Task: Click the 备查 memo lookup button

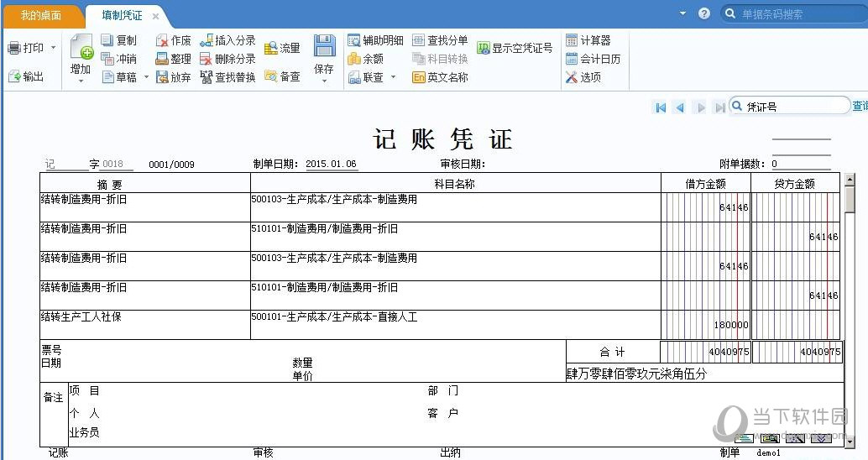Action: point(282,76)
